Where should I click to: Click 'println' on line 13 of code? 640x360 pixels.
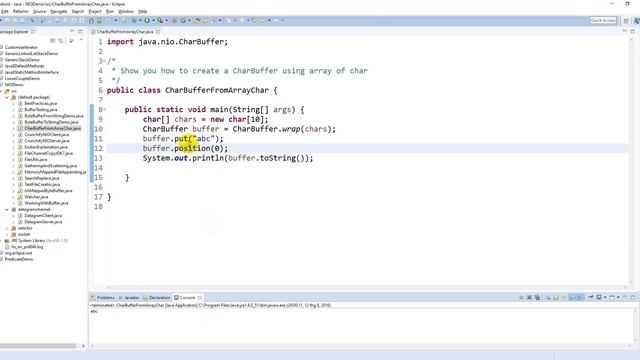pyautogui.click(x=208, y=158)
